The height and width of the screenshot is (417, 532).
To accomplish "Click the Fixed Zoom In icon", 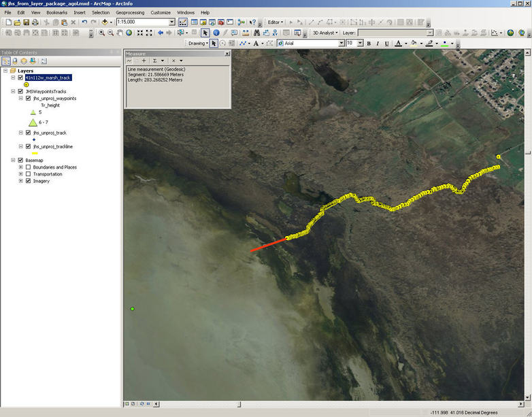I will click(140, 33).
